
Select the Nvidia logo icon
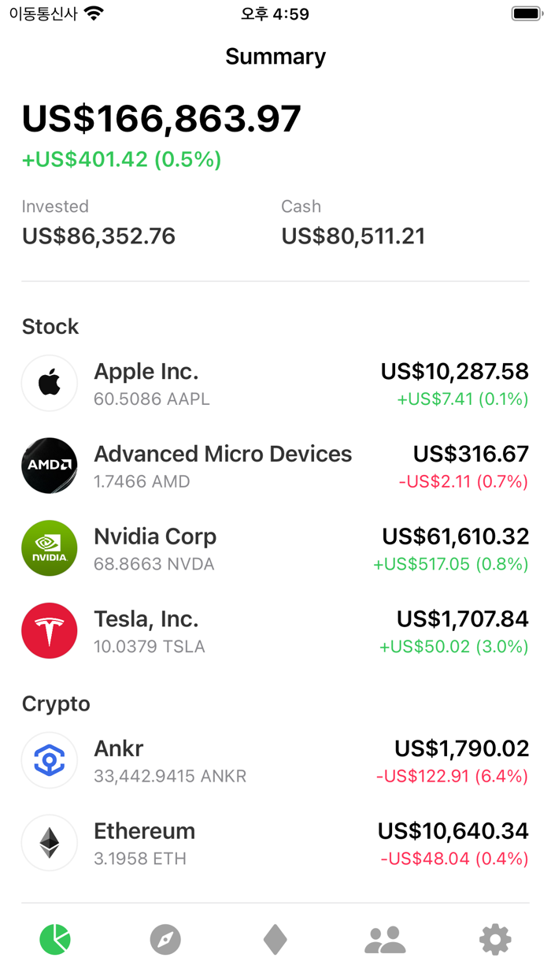(x=49, y=548)
